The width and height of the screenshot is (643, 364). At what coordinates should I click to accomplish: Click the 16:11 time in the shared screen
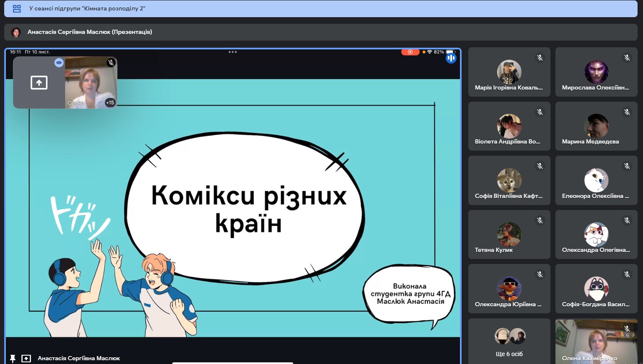pos(15,52)
